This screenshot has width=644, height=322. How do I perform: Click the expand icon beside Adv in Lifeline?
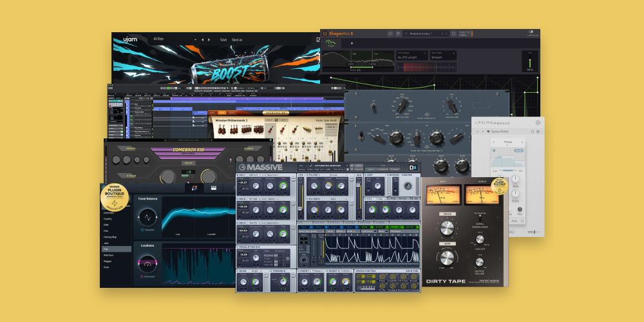522,221
